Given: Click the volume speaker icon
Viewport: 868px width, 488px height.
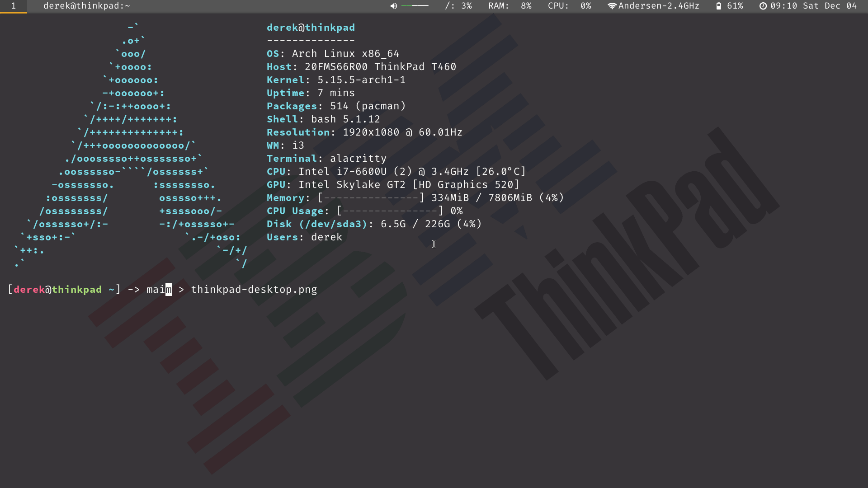Looking at the screenshot, I should click(394, 6).
